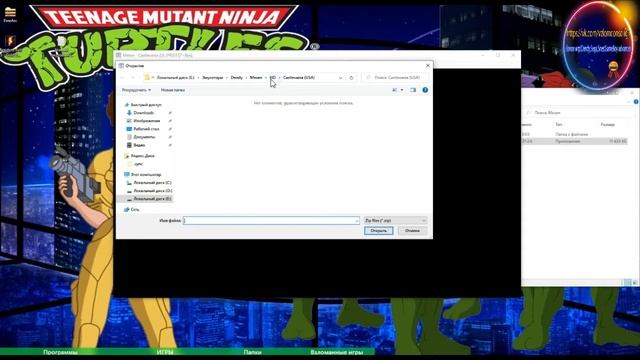This screenshot has width=640, height=360.
Task: Open "Папки" on the bottom green bar
Action: coord(253,352)
